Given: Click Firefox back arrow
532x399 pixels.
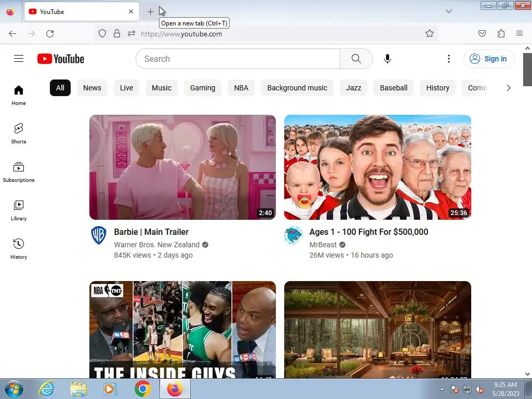Looking at the screenshot, I should pos(12,34).
